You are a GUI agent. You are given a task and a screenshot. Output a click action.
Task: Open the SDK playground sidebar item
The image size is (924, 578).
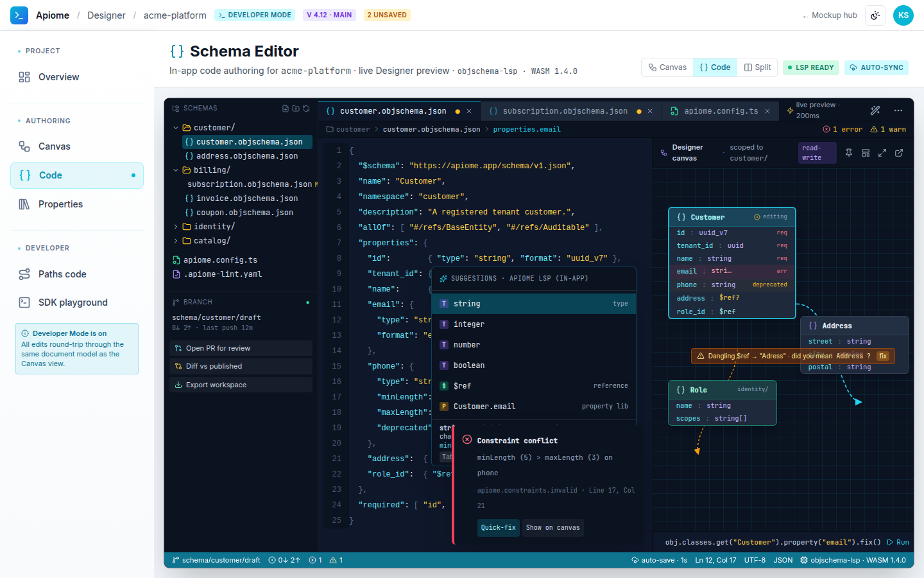(77, 302)
